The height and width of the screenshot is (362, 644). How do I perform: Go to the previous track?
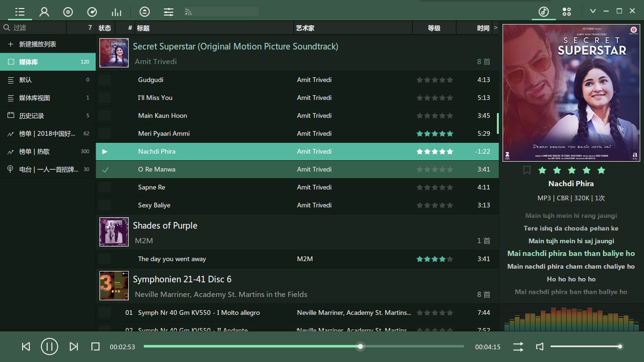[x=26, y=347]
